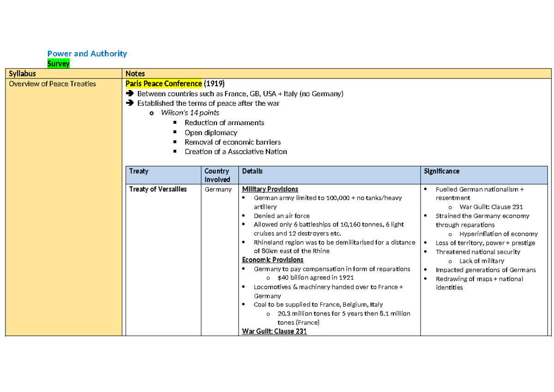Click 'Hyperinflation of economy' sub-bullet
The width and height of the screenshot is (554, 392).
[499, 234]
